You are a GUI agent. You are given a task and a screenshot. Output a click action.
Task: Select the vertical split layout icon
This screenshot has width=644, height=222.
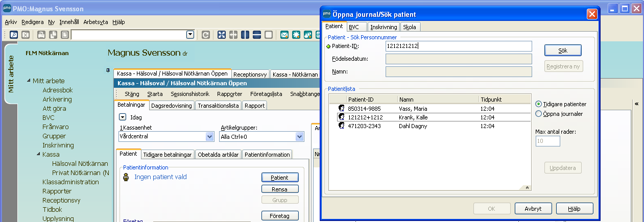[245, 35]
